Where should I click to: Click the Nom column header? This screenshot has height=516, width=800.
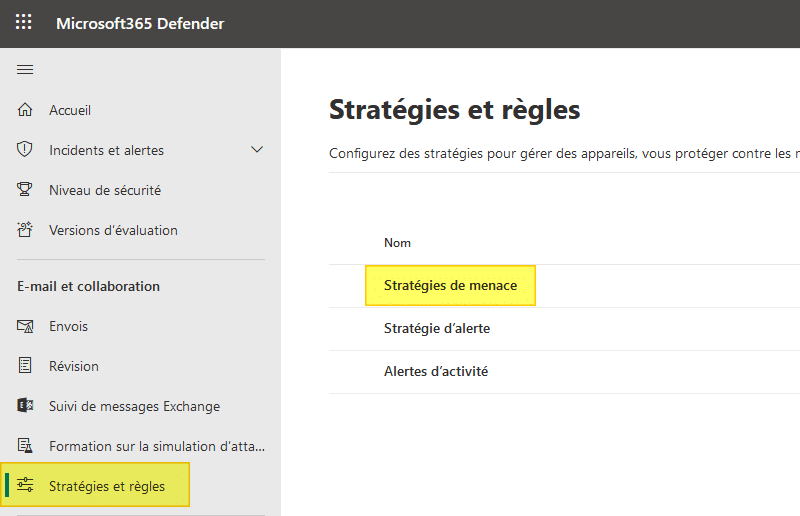[397, 243]
